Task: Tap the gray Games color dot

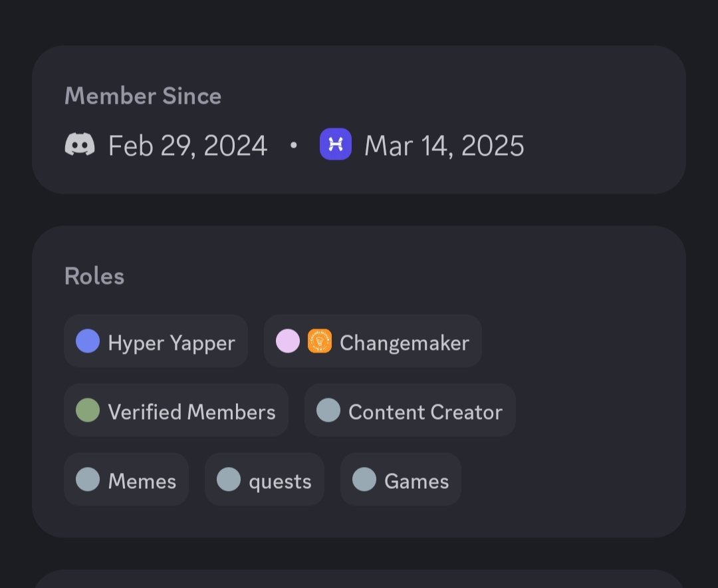Action: (364, 480)
